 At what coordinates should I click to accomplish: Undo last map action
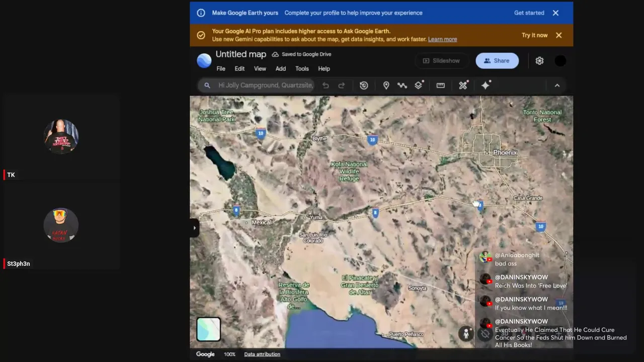coord(326,85)
